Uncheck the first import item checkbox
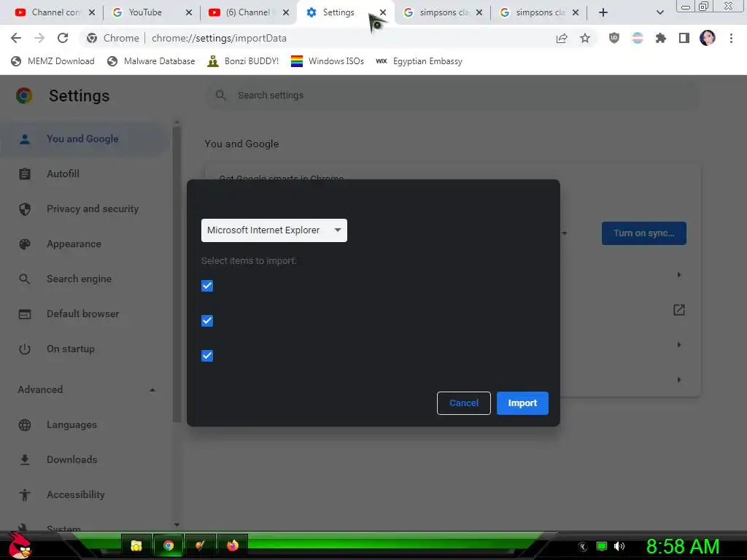Screen dimensions: 747x560 (206, 286)
